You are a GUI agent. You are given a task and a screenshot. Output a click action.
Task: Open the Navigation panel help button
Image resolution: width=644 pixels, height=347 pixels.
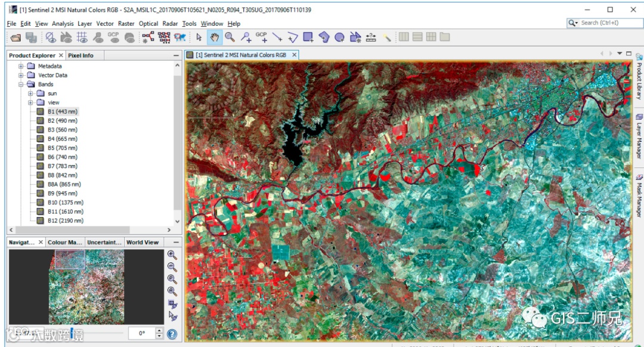[172, 334]
